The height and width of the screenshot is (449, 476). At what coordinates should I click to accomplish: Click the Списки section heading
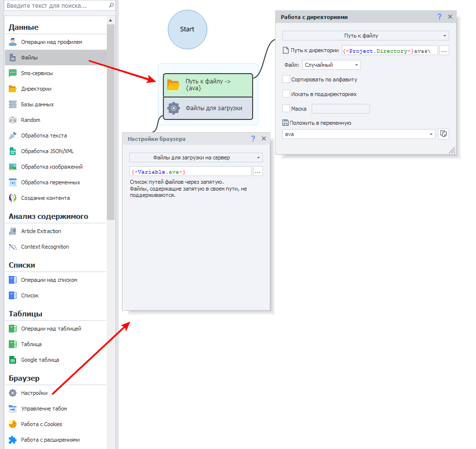pos(22,265)
